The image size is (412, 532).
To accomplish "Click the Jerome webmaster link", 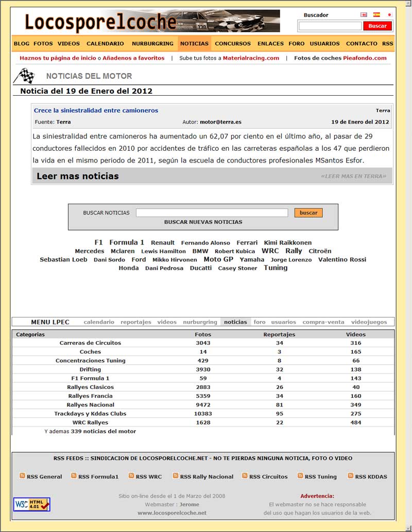I will (189, 505).
